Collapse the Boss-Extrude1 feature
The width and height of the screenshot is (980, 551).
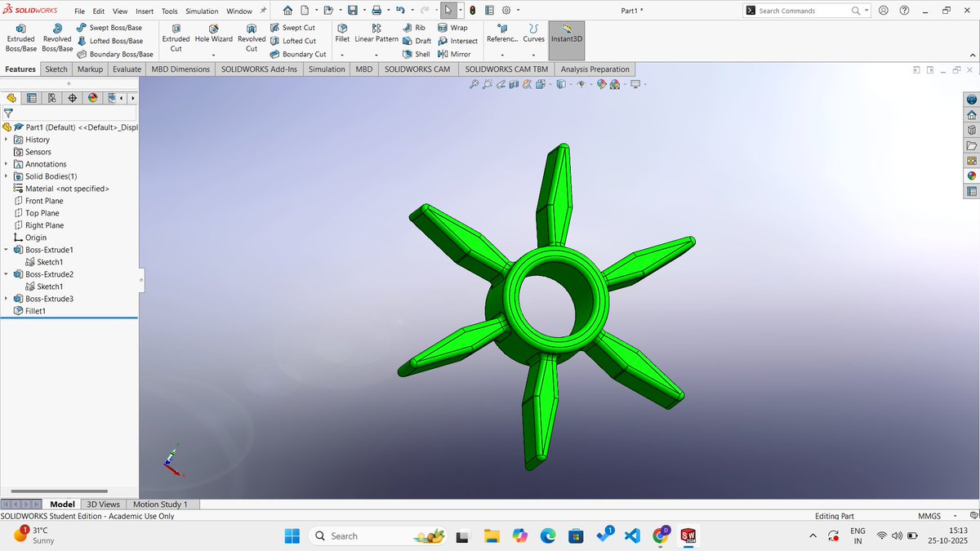(7, 250)
